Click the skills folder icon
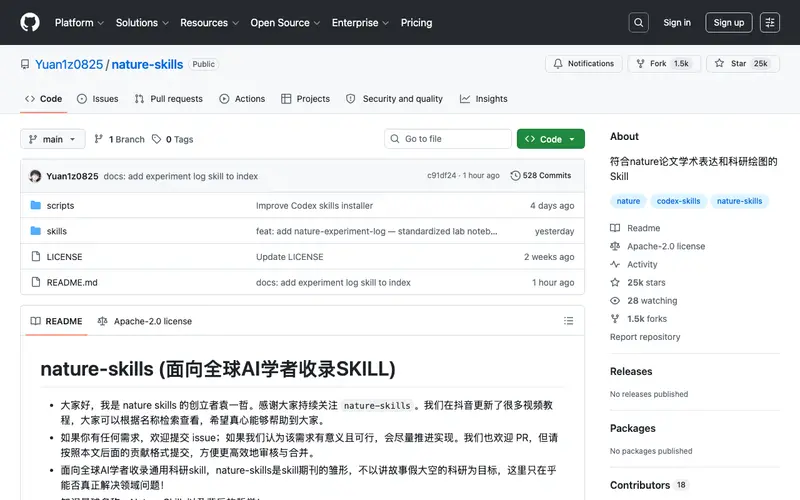 [36, 231]
